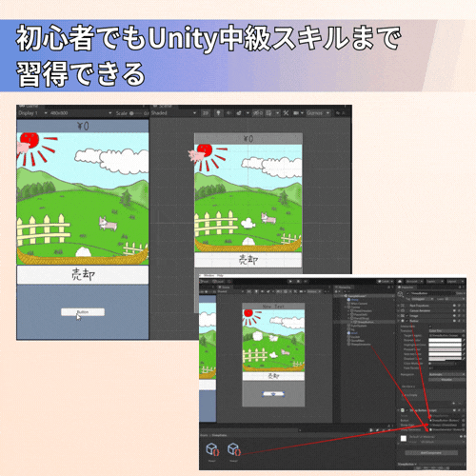This screenshot has width=476, height=476.
Task: Click the Visualize button
Action: coord(446,380)
